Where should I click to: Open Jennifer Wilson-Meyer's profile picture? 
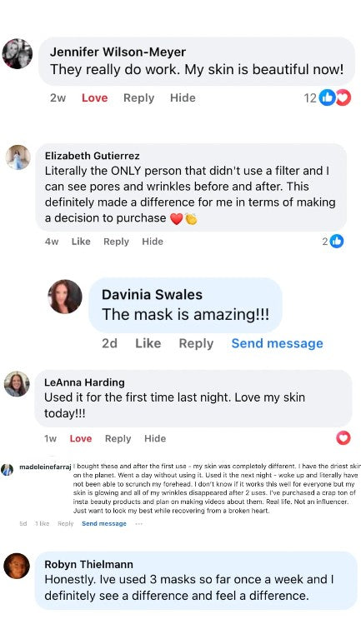pyautogui.click(x=18, y=54)
